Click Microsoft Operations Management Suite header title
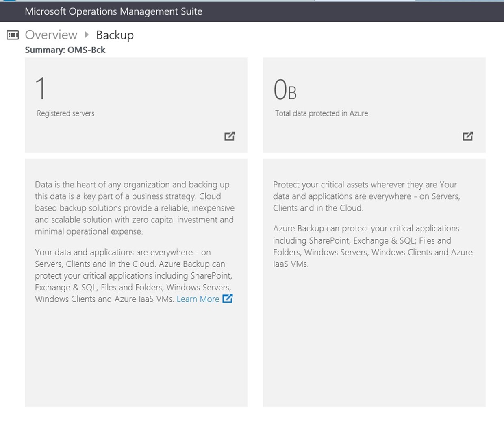Viewport: 504px width, 425px height. tap(113, 11)
